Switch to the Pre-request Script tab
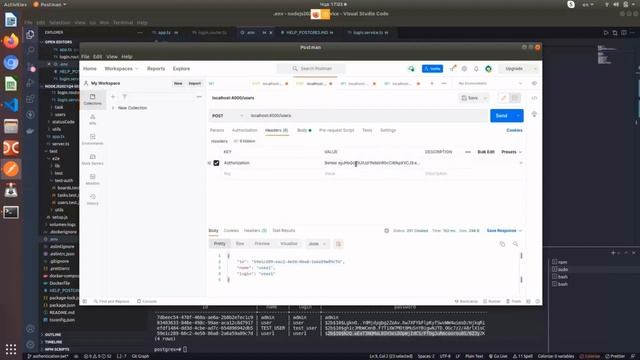Viewport: 640px width, 360px height. coord(336,130)
